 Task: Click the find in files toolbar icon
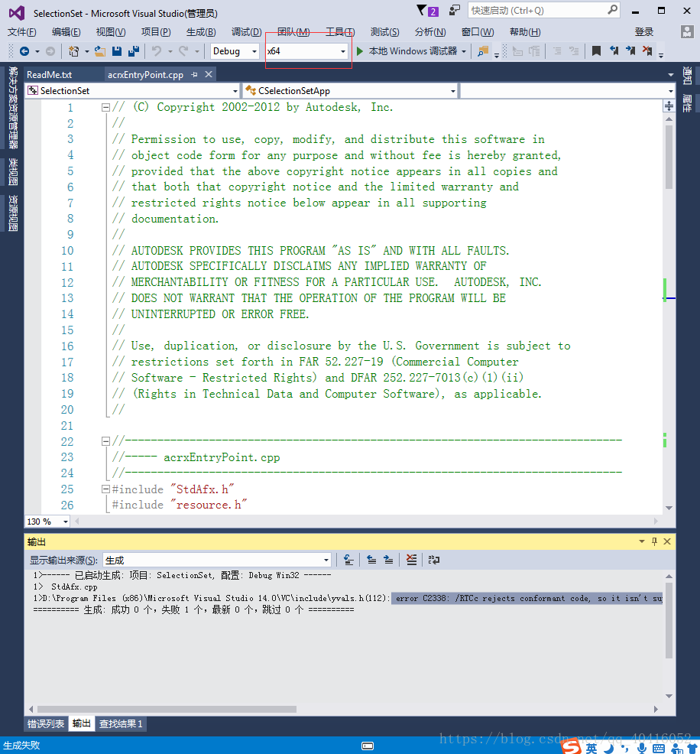click(483, 51)
